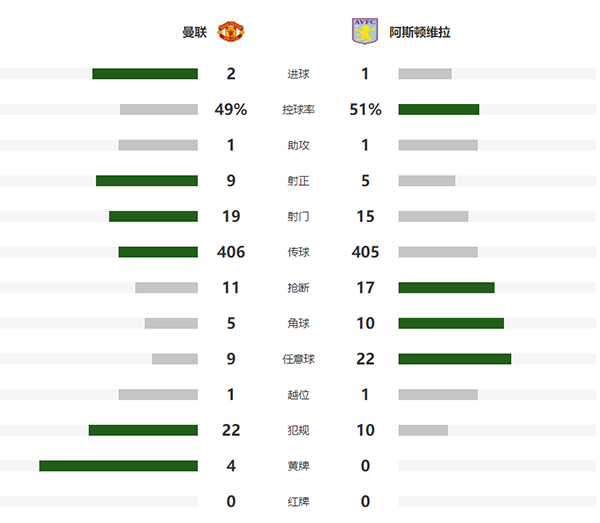The width and height of the screenshot is (600, 523).
Task: Click the 传球 stat label
Action: click(x=298, y=252)
